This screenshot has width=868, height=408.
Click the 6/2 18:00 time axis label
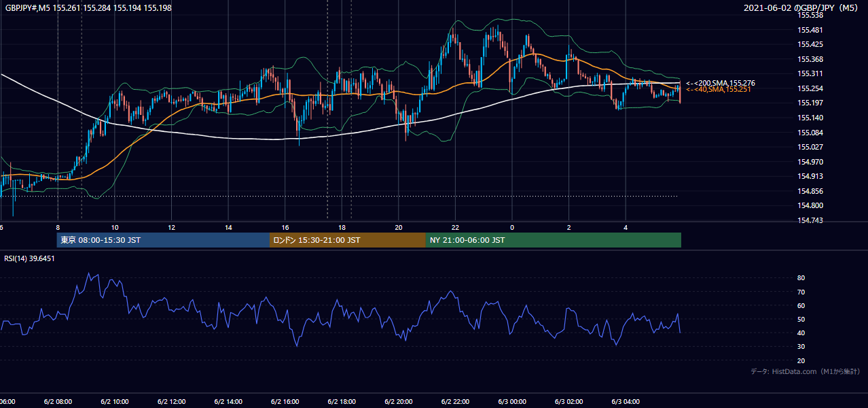(342, 402)
